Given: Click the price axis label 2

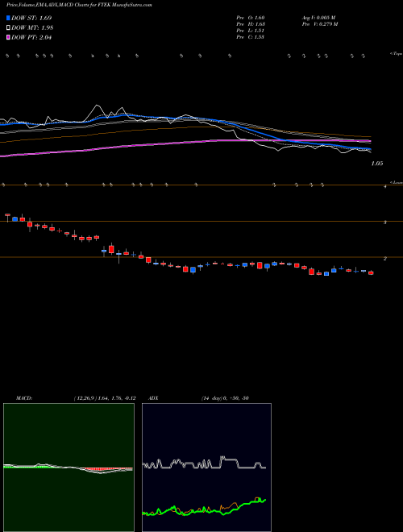Looking at the screenshot, I should point(385,259).
